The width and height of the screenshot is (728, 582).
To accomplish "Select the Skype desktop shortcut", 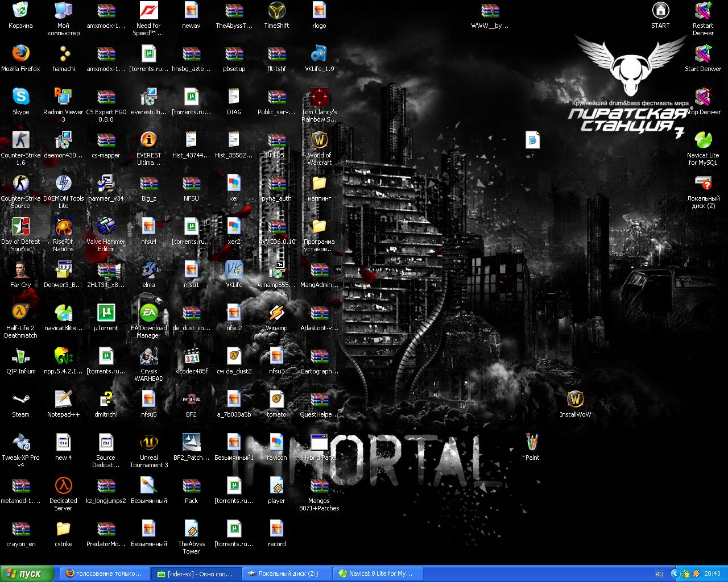I will point(20,97).
